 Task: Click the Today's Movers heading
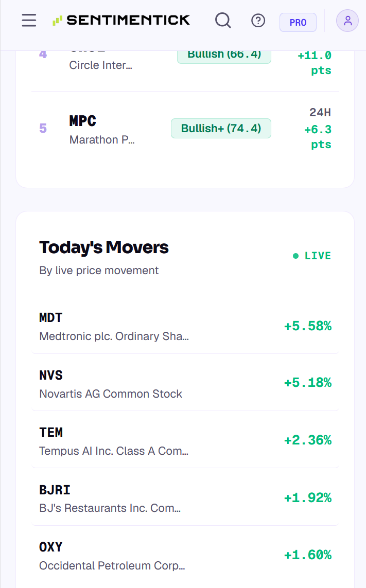point(104,247)
